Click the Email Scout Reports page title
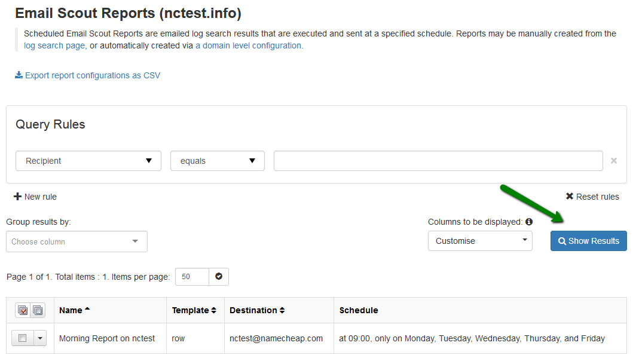Viewport: 636px width, 364px height. [128, 13]
